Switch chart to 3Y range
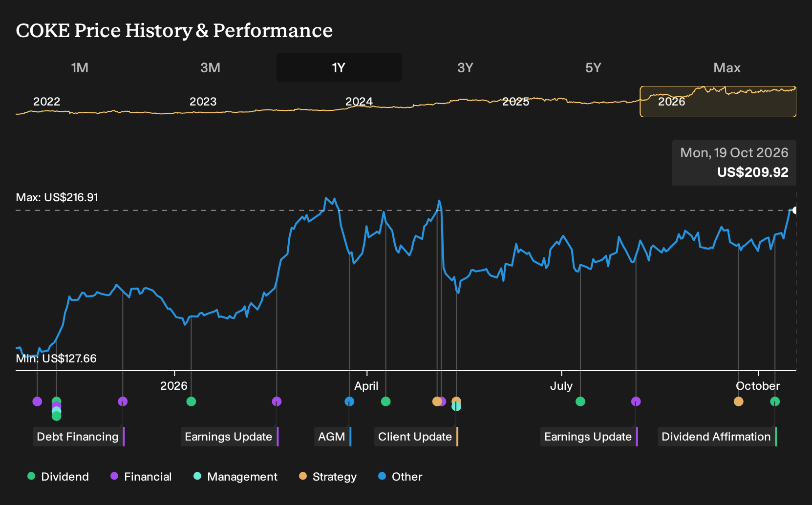The image size is (812, 505). [465, 67]
